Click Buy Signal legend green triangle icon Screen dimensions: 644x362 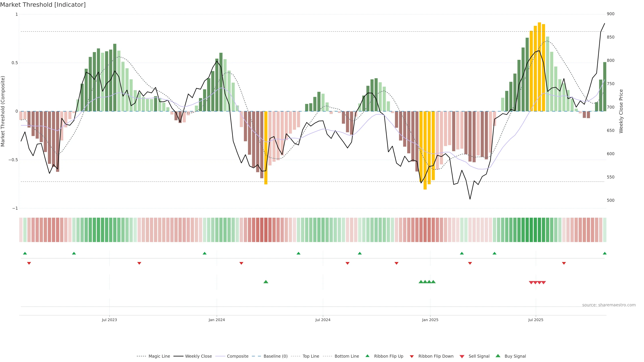(498, 356)
